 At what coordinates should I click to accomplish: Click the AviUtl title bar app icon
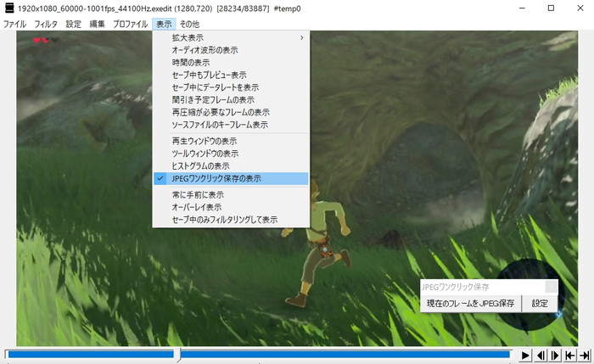pyautogui.click(x=9, y=8)
